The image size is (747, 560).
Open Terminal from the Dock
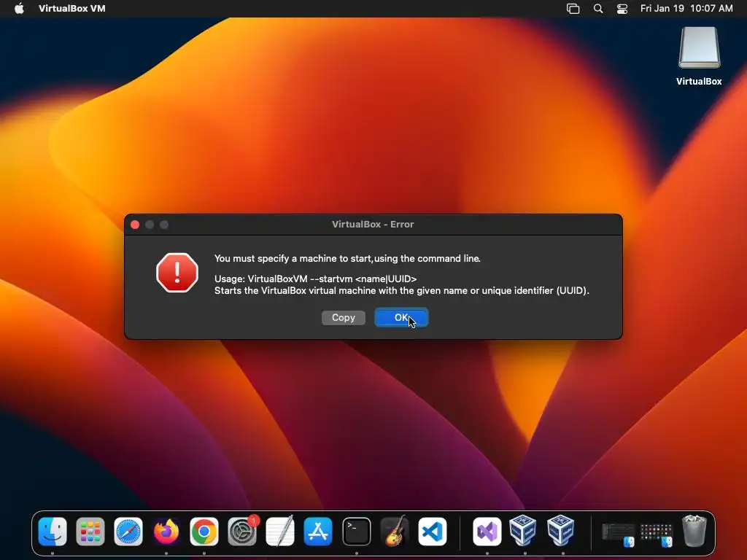pos(356,531)
